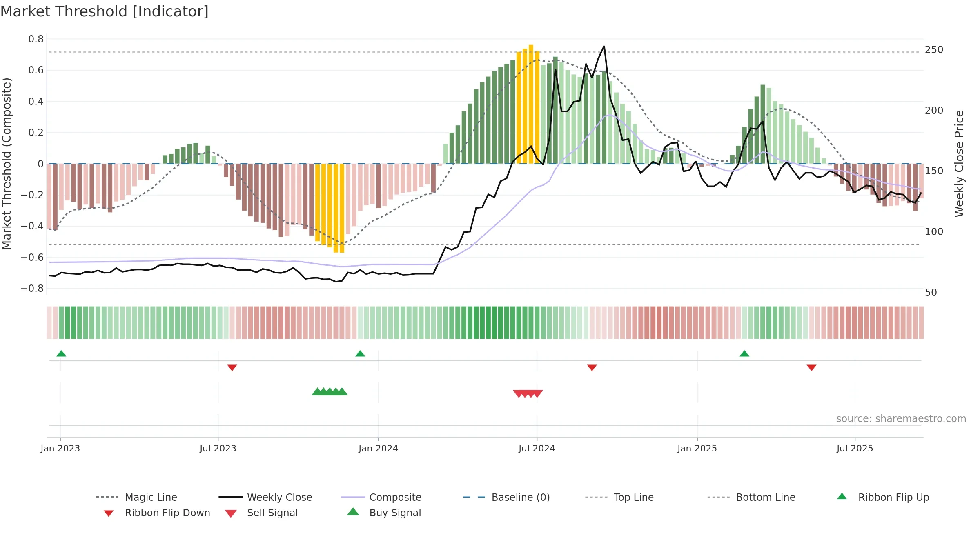The image size is (980, 551).
Task: Click the Weekly Close Price axis title
Action: point(959,164)
